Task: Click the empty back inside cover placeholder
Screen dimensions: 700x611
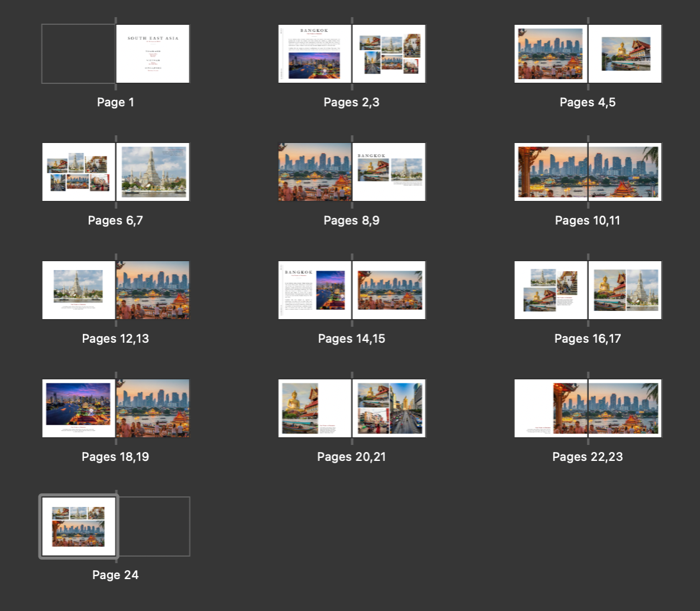Action: [x=153, y=526]
